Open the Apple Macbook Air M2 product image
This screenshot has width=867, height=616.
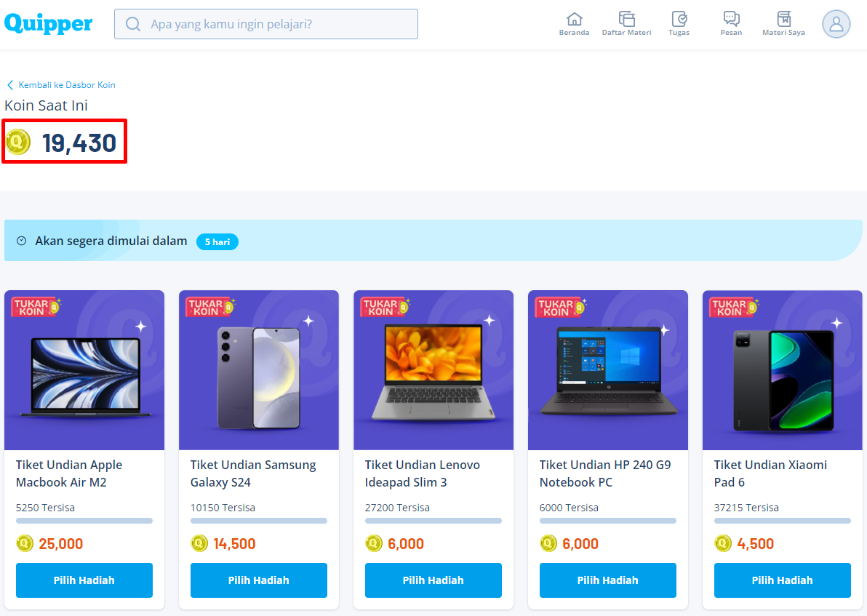tap(84, 371)
